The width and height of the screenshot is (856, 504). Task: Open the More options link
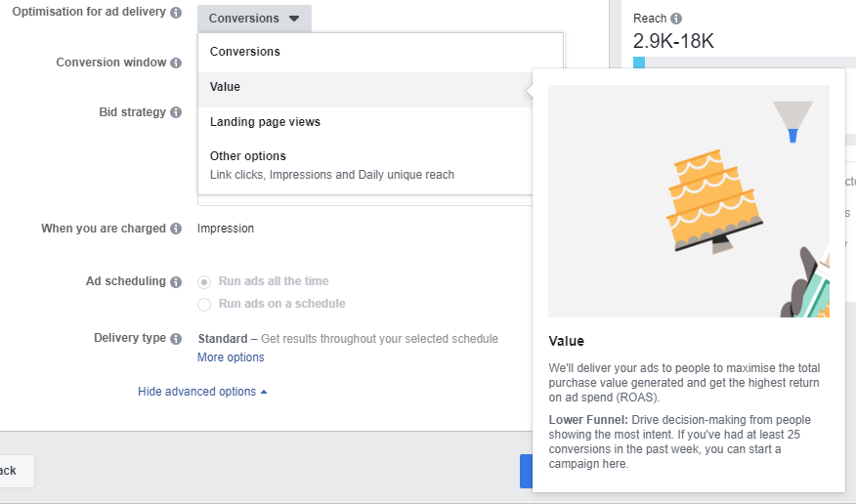[x=231, y=357]
